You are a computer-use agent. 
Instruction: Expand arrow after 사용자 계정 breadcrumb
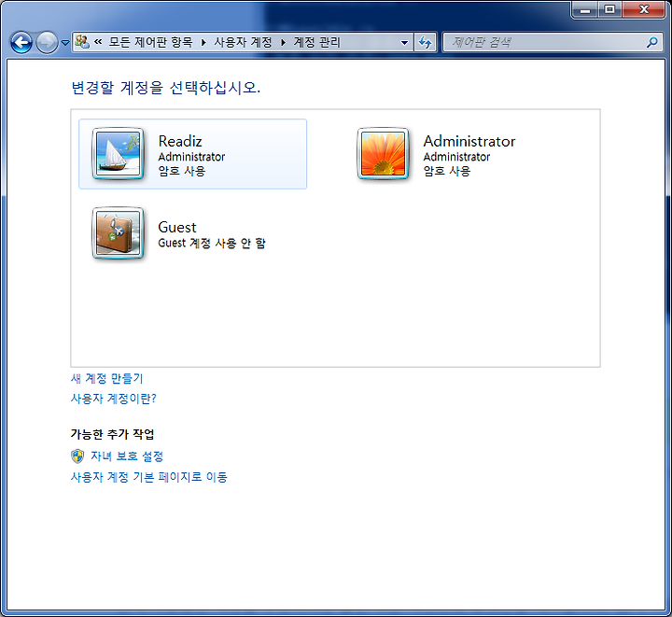point(283,42)
